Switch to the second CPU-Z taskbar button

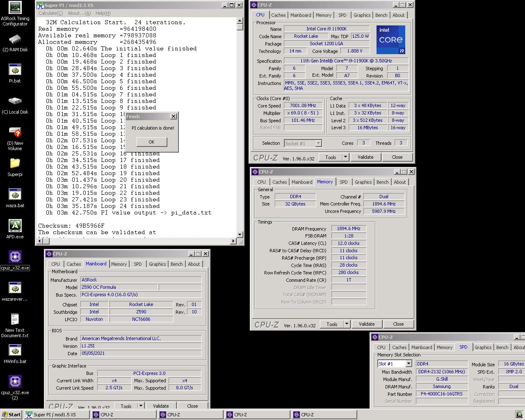click(190, 415)
